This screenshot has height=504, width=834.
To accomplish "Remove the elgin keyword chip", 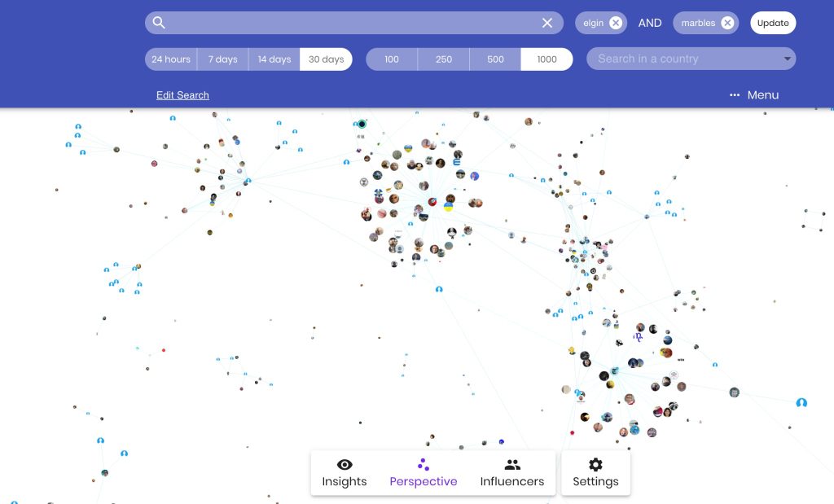I will pyautogui.click(x=616, y=23).
